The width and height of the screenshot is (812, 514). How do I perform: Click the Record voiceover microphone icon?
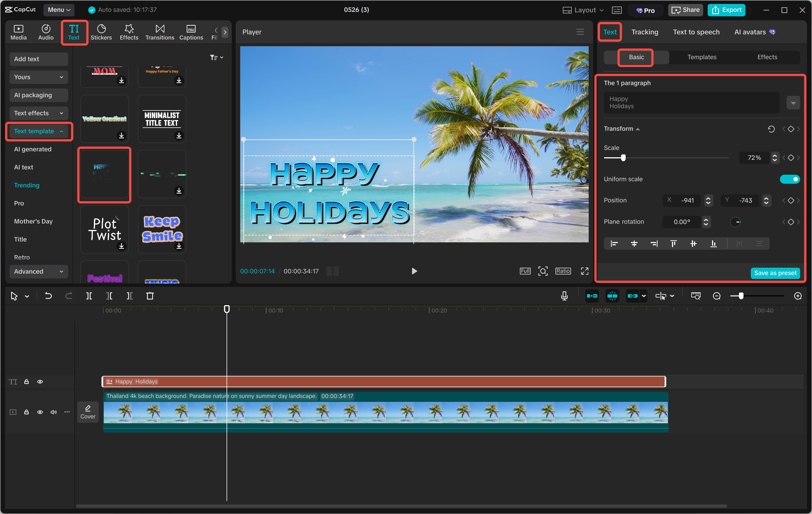[x=564, y=296]
